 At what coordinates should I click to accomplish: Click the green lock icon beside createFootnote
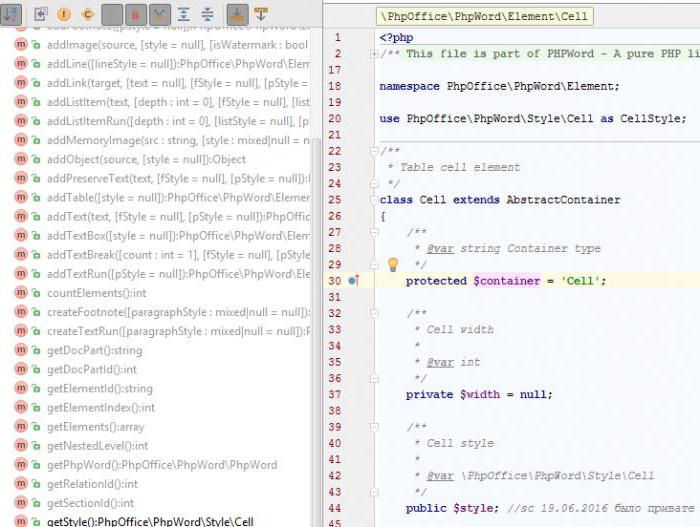click(x=36, y=312)
